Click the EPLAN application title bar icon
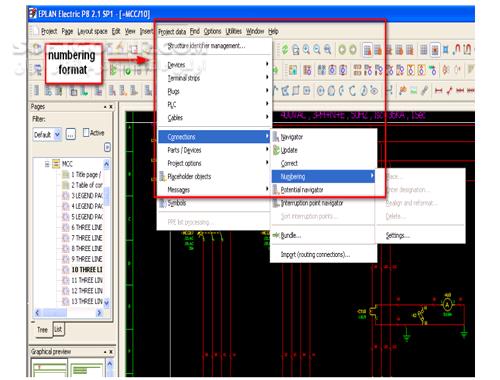Viewport: 500px width, 380px height. point(32,13)
